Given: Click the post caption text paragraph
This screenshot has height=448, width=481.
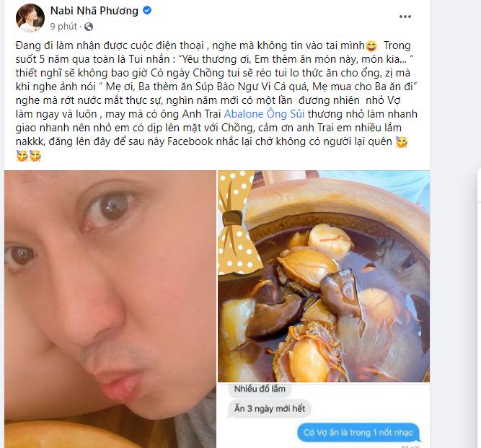Looking at the screenshot, I should [x=216, y=100].
